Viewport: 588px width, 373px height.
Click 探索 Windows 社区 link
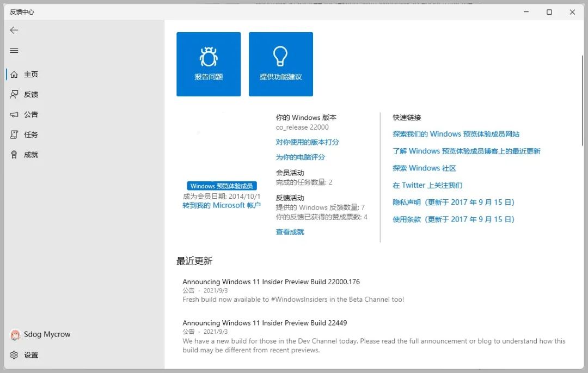pos(424,168)
